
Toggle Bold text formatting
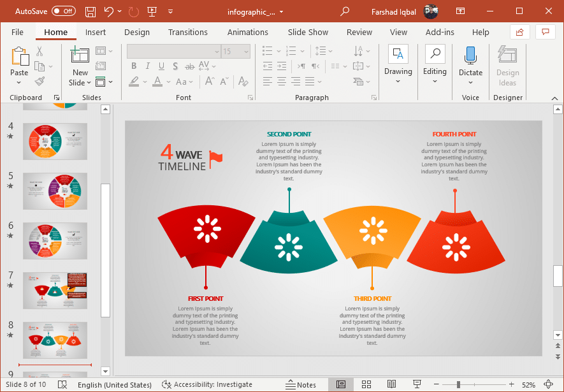tap(134, 66)
